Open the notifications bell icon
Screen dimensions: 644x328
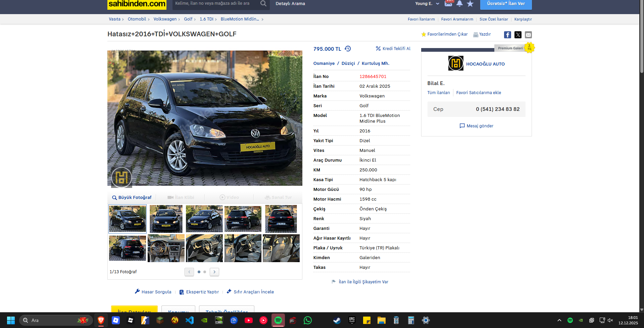point(459,3)
